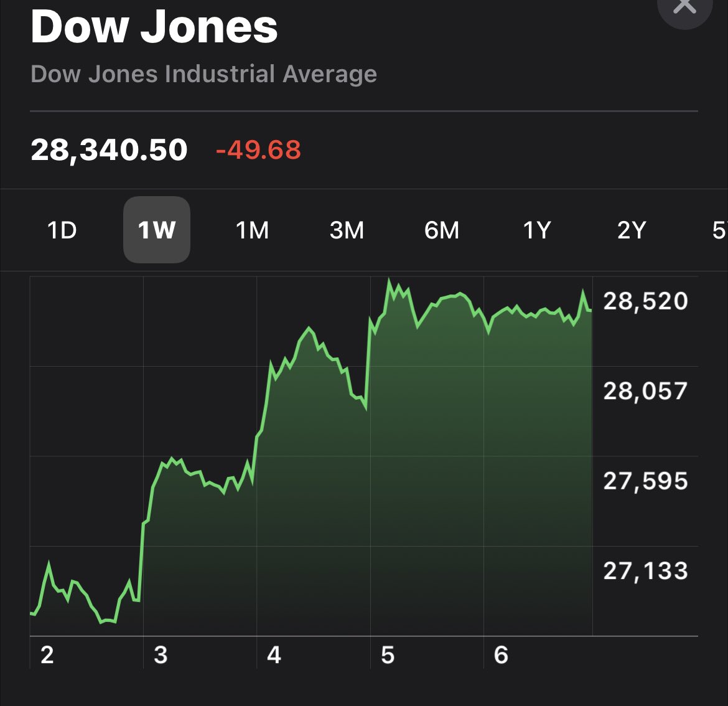The height and width of the screenshot is (706, 728).
Task: Tap day 6 marker on the timeline
Action: coord(501,655)
